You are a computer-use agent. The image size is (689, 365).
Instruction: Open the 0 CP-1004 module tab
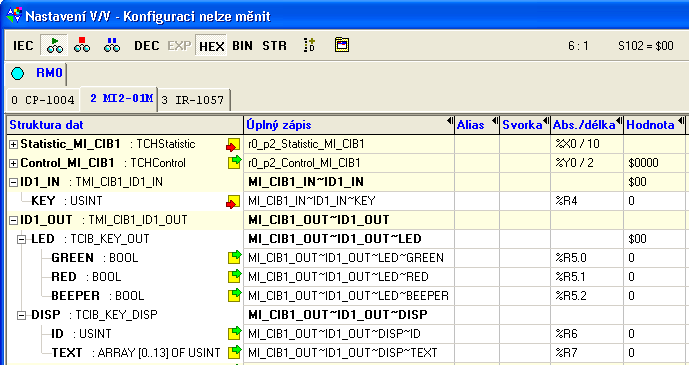pyautogui.click(x=43, y=100)
